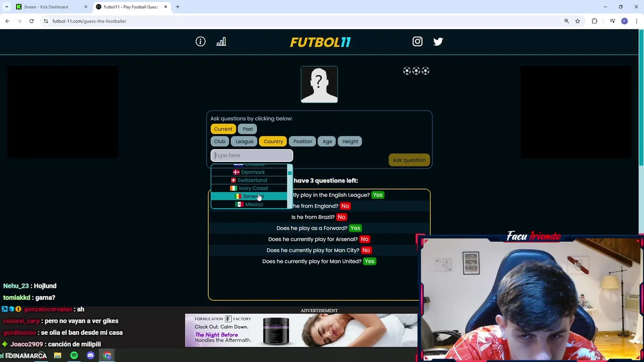Screen dimensions: 644x362
Task: Pick Senegal from the country list
Action: point(249,196)
